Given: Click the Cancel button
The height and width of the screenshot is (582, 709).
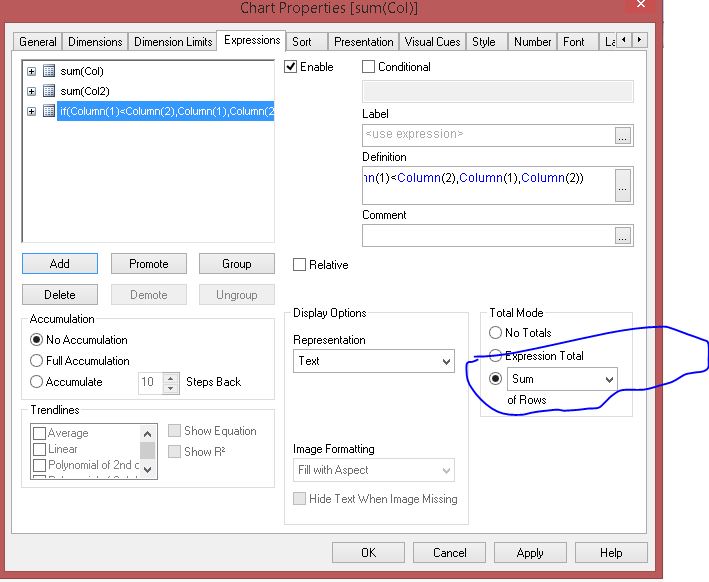Looking at the screenshot, I should pos(449,553).
